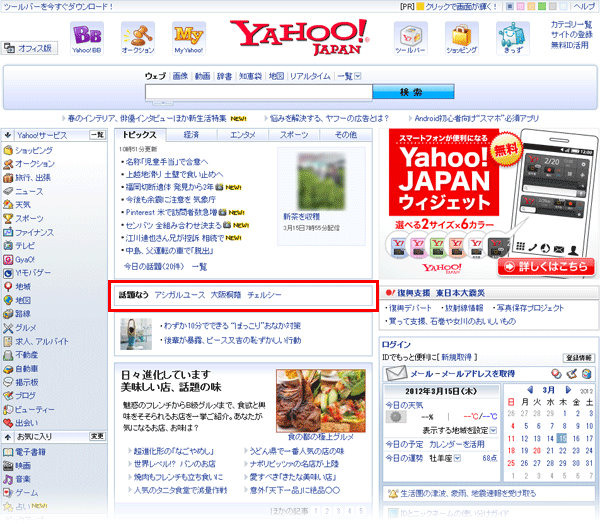Screen dimensions: 600x524
Task: Open the Shopping bag icon in header
Action: 461,38
